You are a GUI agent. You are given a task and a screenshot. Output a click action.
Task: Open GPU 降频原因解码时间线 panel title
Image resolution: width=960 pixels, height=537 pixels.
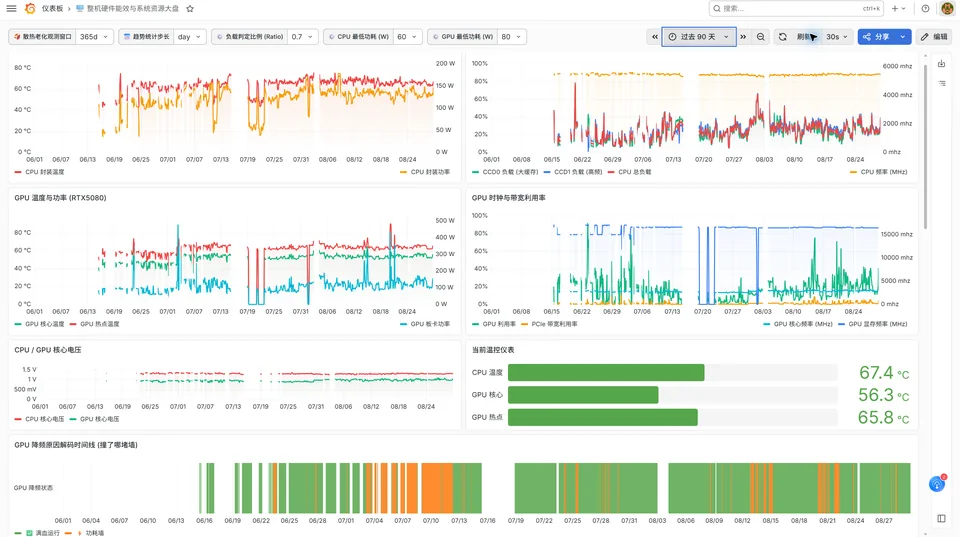(x=76, y=445)
